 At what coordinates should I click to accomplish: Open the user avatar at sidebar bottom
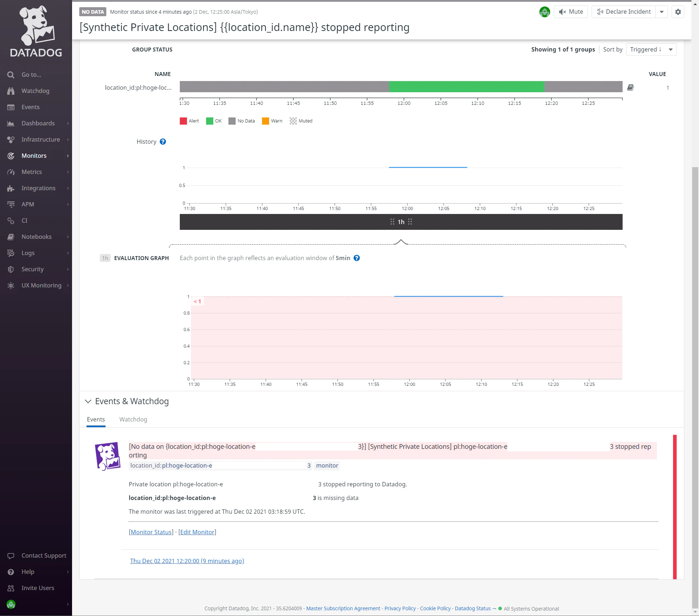click(x=11, y=604)
